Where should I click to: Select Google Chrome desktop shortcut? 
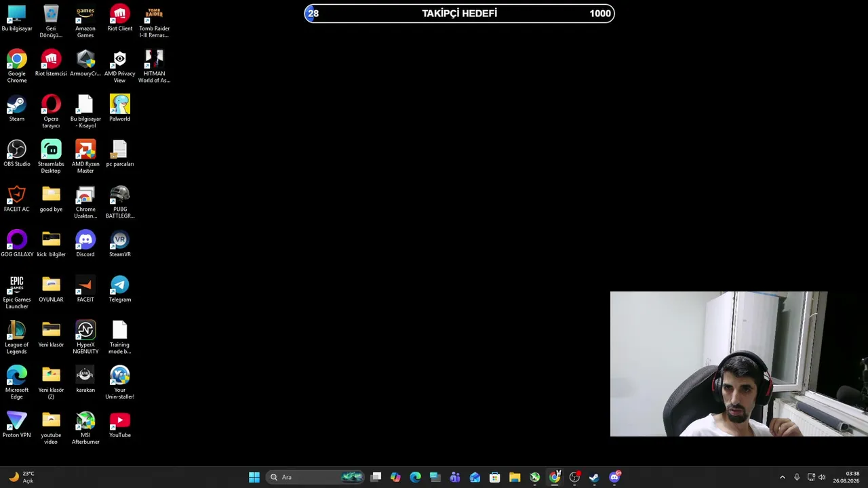[x=17, y=66]
